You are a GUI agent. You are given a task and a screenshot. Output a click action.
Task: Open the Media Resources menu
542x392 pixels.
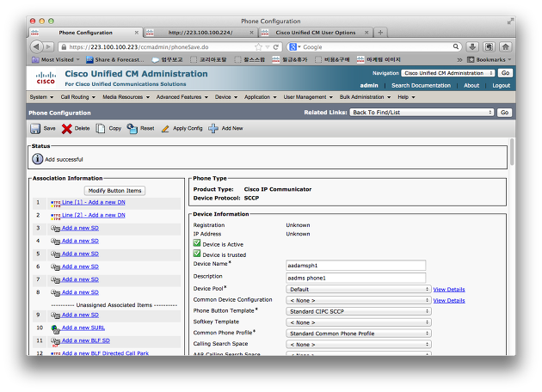coord(126,97)
